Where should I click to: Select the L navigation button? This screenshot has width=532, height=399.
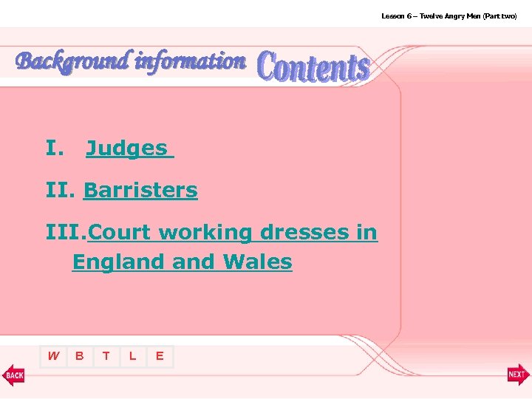pyautogui.click(x=133, y=356)
